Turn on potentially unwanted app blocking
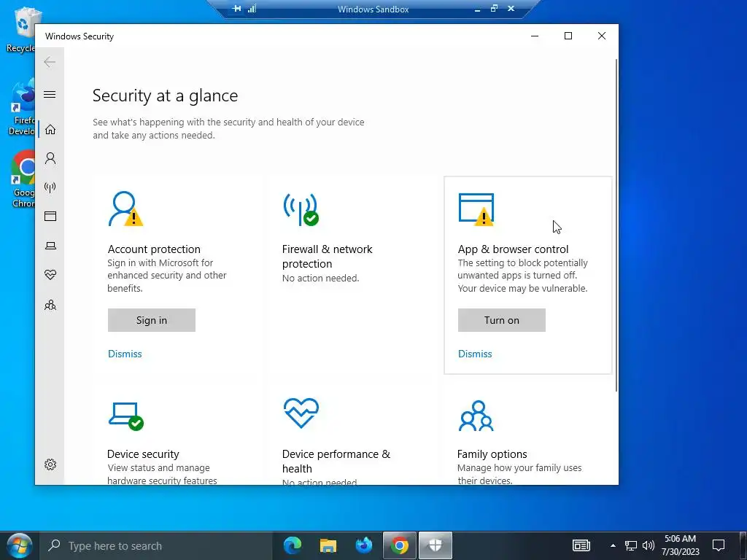 (502, 320)
